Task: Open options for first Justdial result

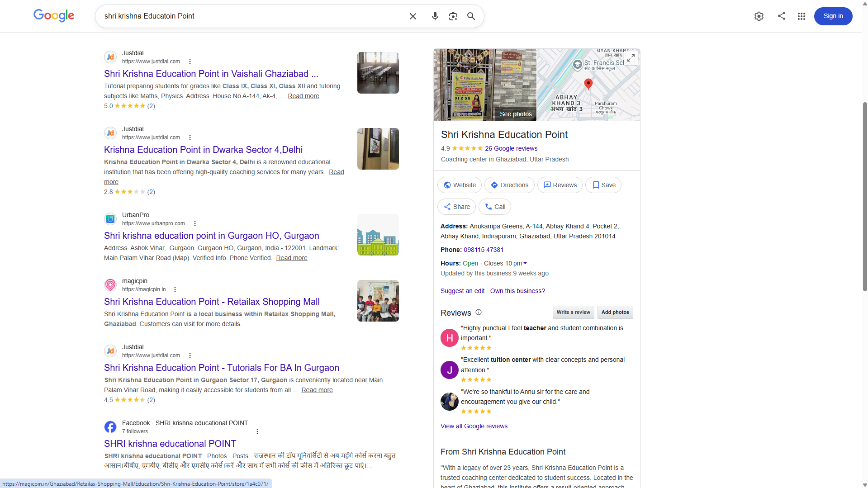Action: [x=190, y=62]
